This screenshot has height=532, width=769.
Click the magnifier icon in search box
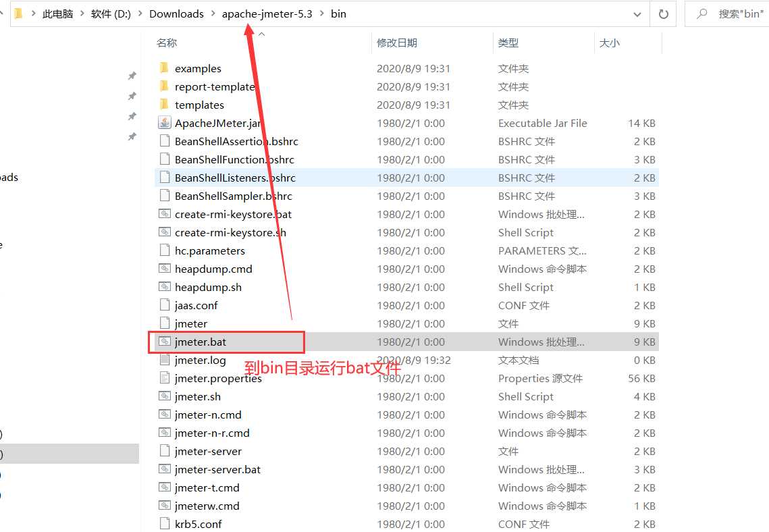tap(702, 14)
